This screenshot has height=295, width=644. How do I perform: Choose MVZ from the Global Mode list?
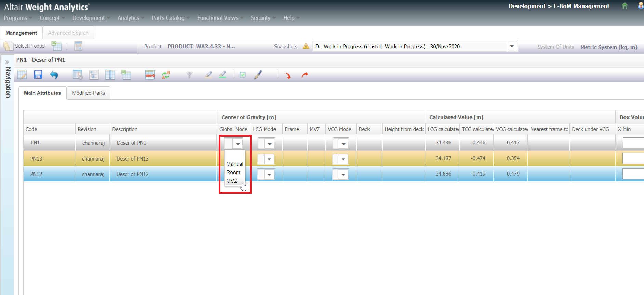[x=232, y=181]
